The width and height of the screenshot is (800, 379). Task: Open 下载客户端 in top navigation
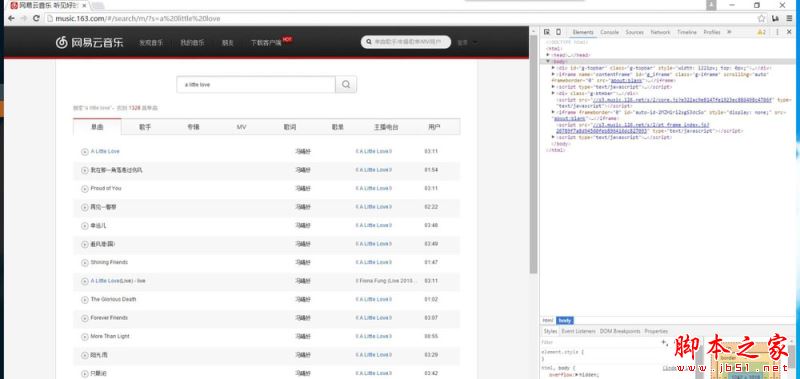(266, 43)
